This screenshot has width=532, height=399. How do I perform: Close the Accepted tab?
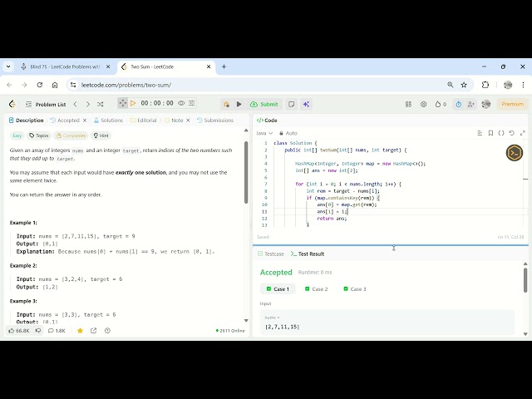pyautogui.click(x=85, y=121)
